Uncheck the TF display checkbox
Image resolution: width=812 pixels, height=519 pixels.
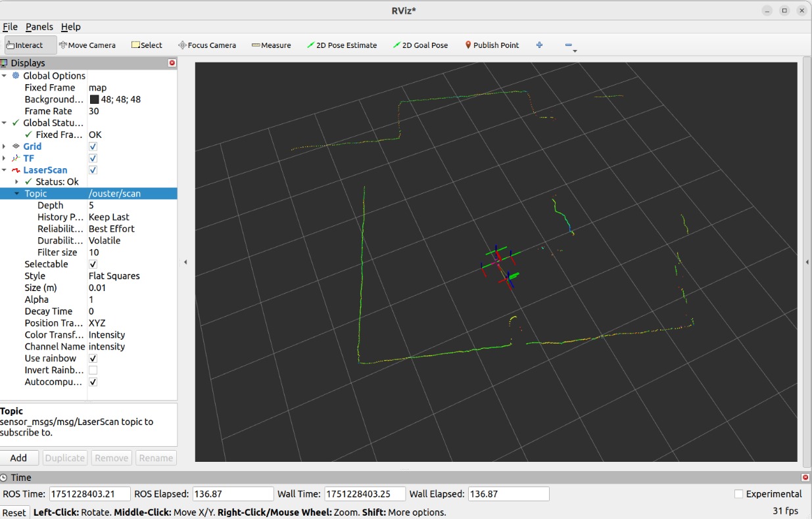[x=93, y=158]
